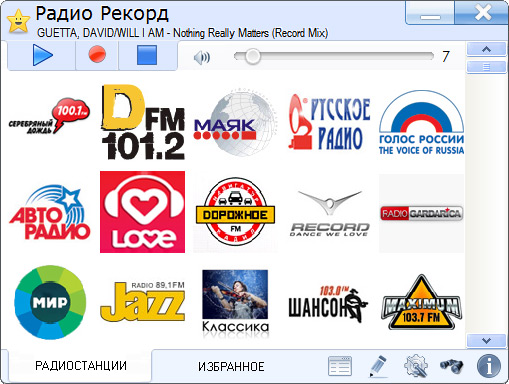The width and height of the screenshot is (509, 384).
Task: Select the DFM 101.2 station
Action: [x=143, y=122]
